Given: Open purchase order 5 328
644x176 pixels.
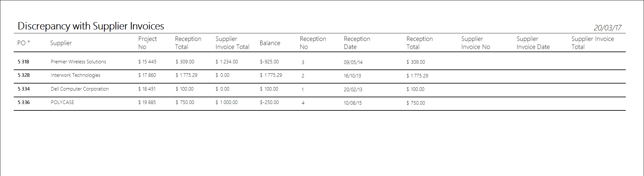Looking at the screenshot, I should point(24,75).
